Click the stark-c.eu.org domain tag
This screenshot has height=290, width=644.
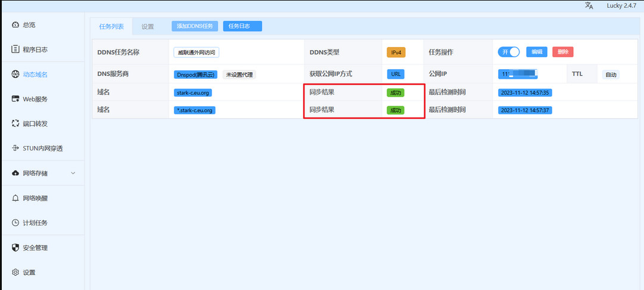click(x=192, y=93)
